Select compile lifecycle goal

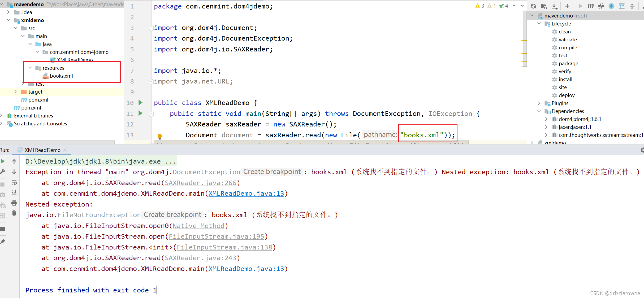click(x=568, y=47)
